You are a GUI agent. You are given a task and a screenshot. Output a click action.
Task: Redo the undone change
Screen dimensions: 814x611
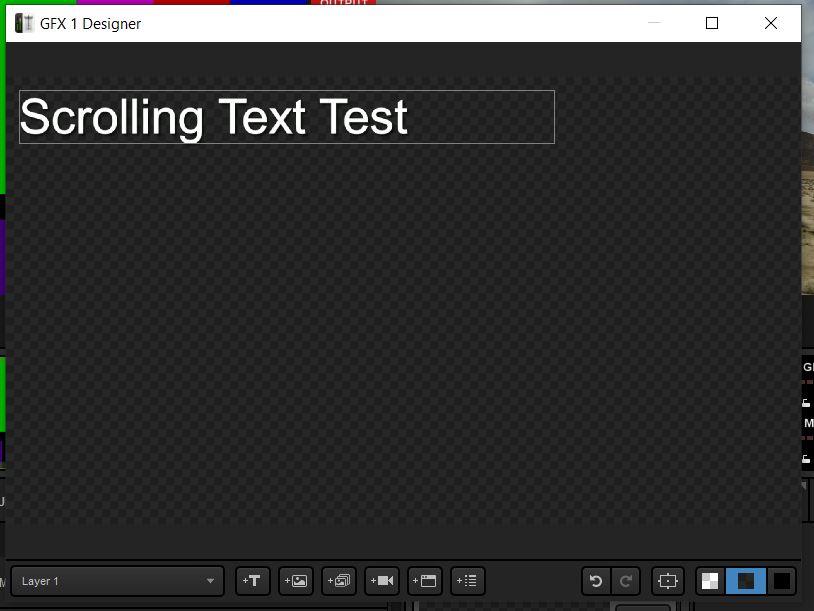[x=626, y=581]
